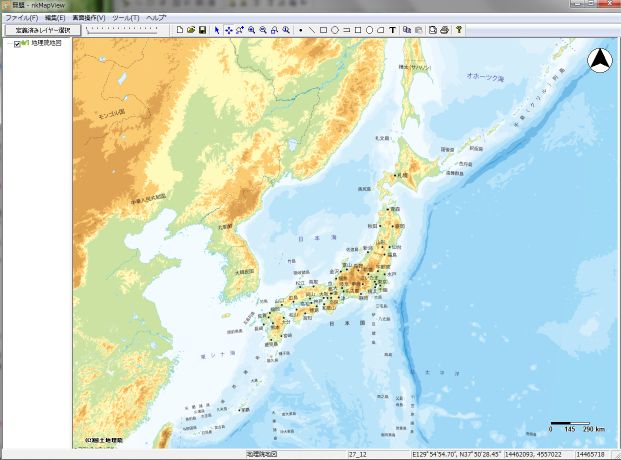Click the help question mark icon
Viewport: 621px width, 460px height.
point(459,30)
